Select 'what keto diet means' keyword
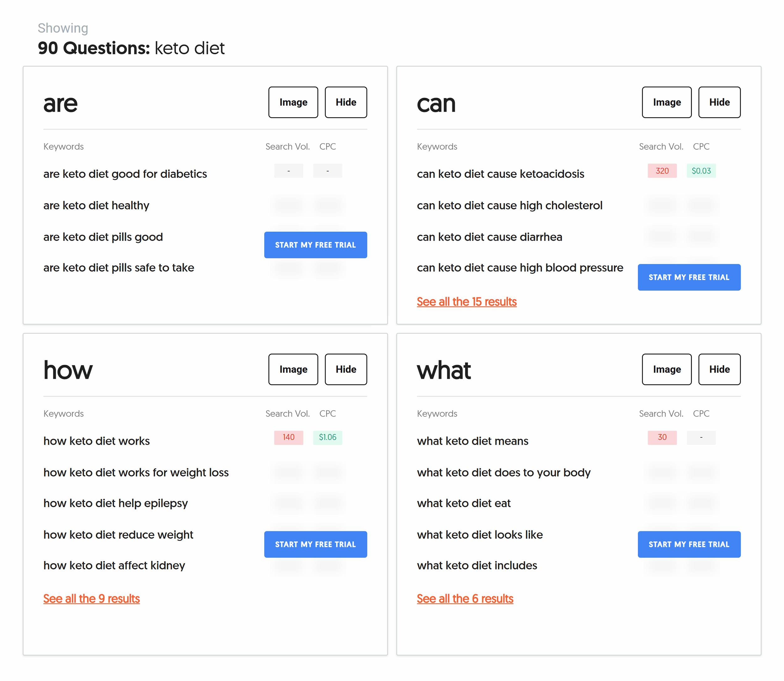Screen dimensions: 784x681 (473, 441)
